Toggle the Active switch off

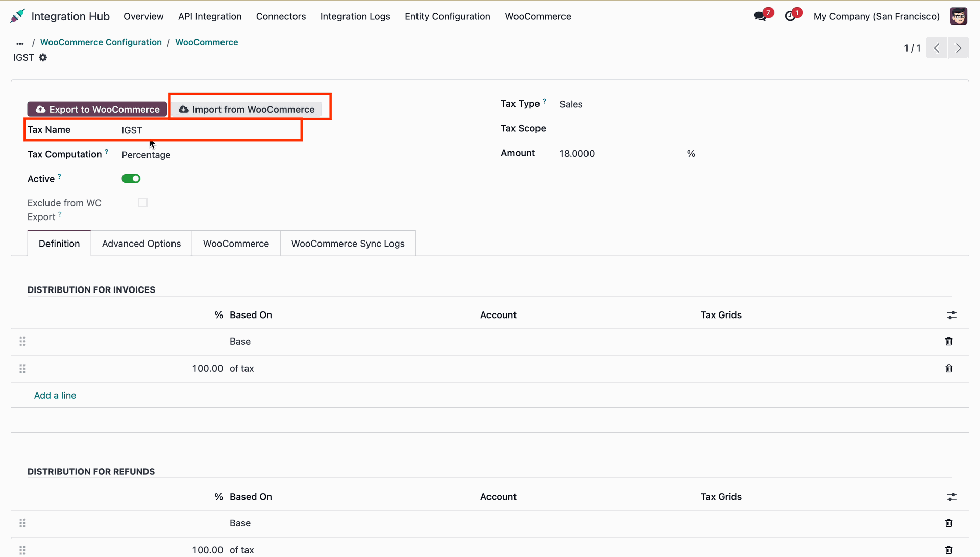(131, 179)
